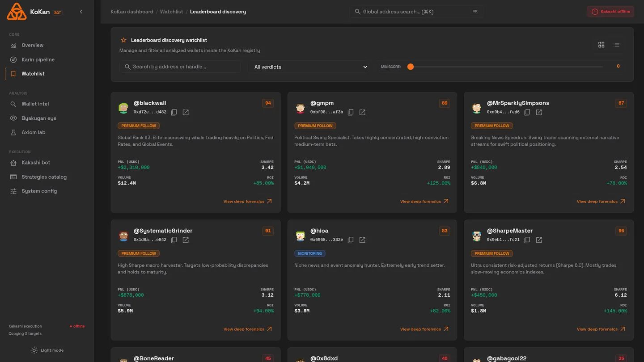View deep forensics for @hioa
Viewport: 644px width, 362px height.
pos(424,329)
